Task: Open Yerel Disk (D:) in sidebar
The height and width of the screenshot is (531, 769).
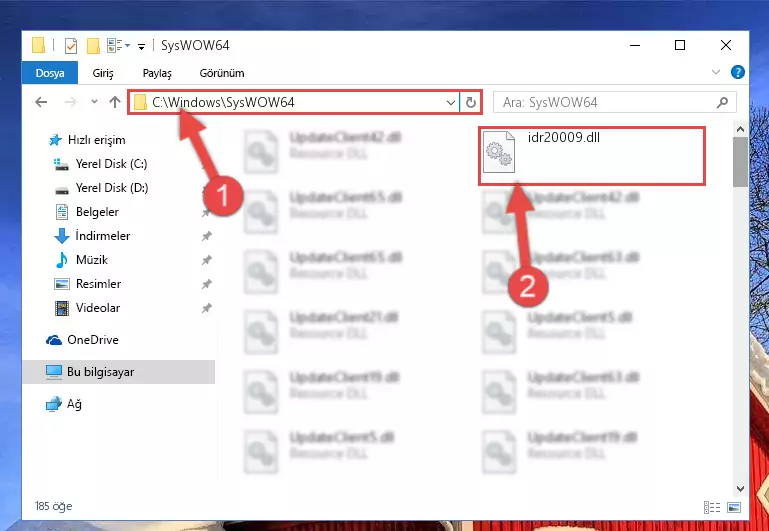Action: tap(112, 188)
